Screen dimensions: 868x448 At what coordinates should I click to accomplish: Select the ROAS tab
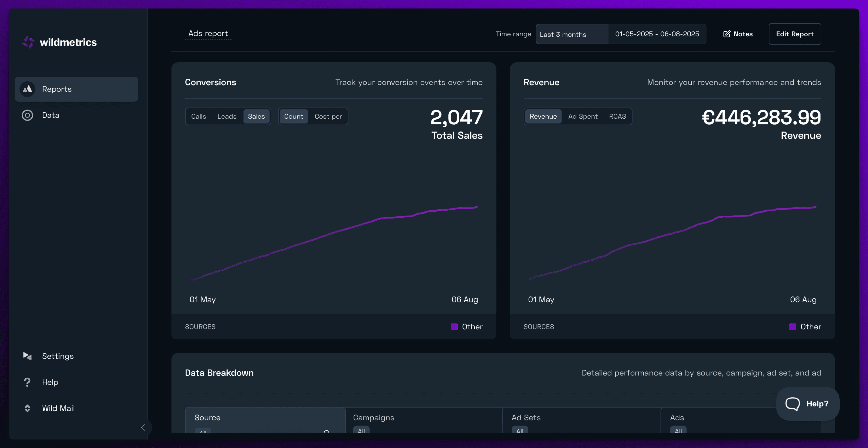617,116
